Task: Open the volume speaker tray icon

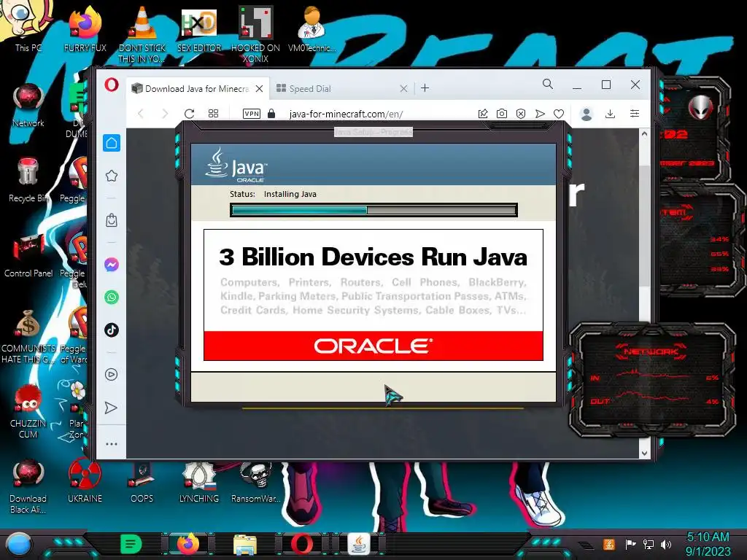Action: [x=666, y=544]
